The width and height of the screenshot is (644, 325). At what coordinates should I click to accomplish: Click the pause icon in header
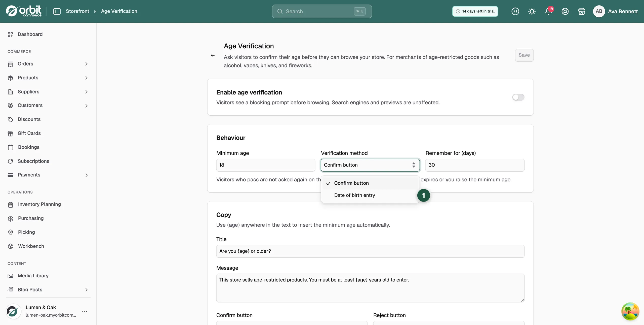pos(515,11)
